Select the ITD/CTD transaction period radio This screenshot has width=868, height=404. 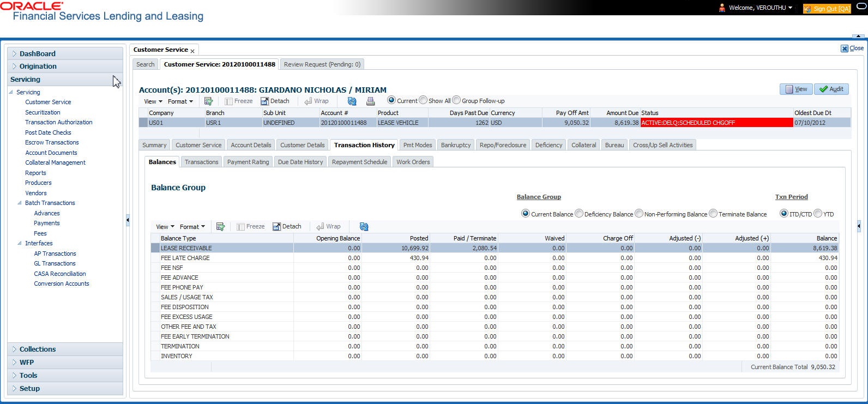tap(784, 214)
